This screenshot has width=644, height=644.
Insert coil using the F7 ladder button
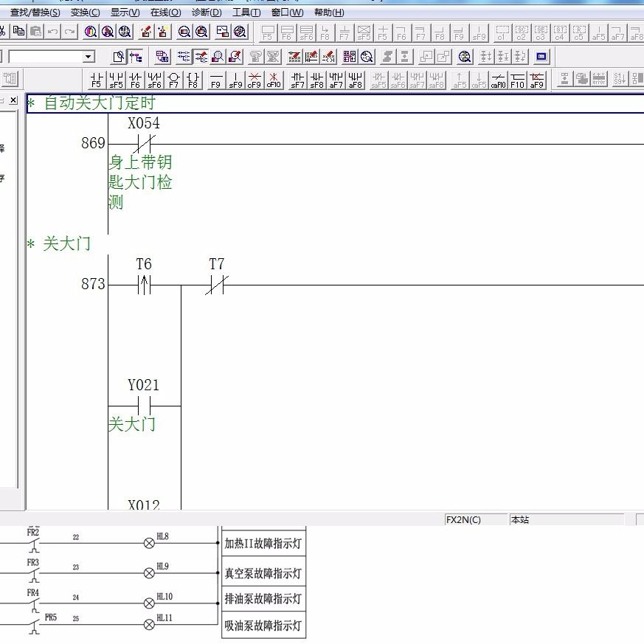[174, 80]
